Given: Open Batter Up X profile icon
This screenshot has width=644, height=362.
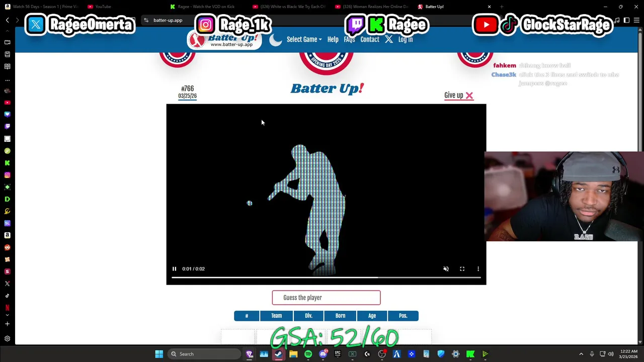Looking at the screenshot, I should [388, 39].
